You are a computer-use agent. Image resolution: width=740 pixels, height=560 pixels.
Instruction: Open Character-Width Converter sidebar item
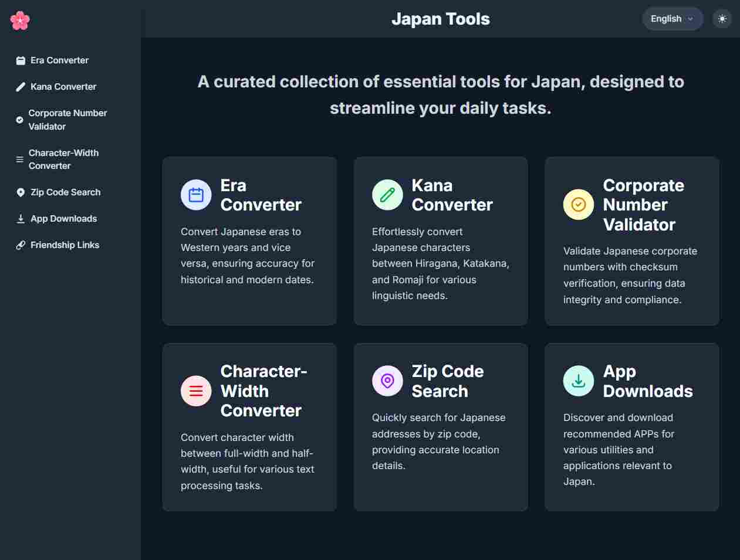coord(63,159)
